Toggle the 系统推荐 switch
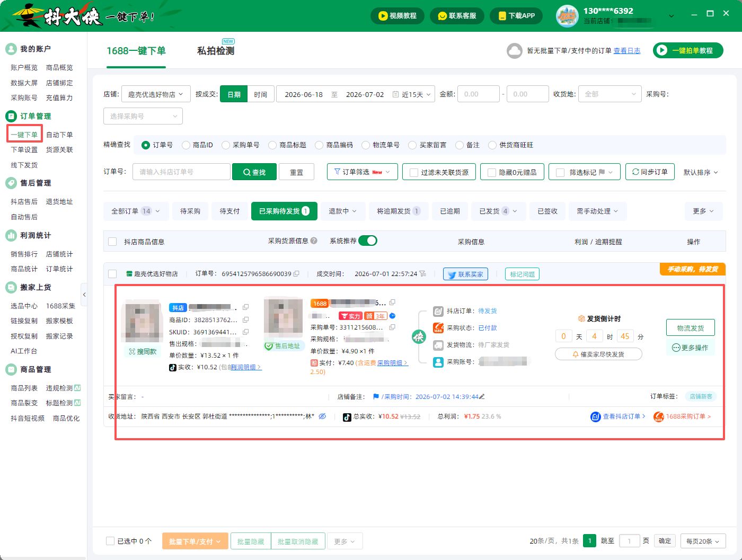 tap(367, 241)
